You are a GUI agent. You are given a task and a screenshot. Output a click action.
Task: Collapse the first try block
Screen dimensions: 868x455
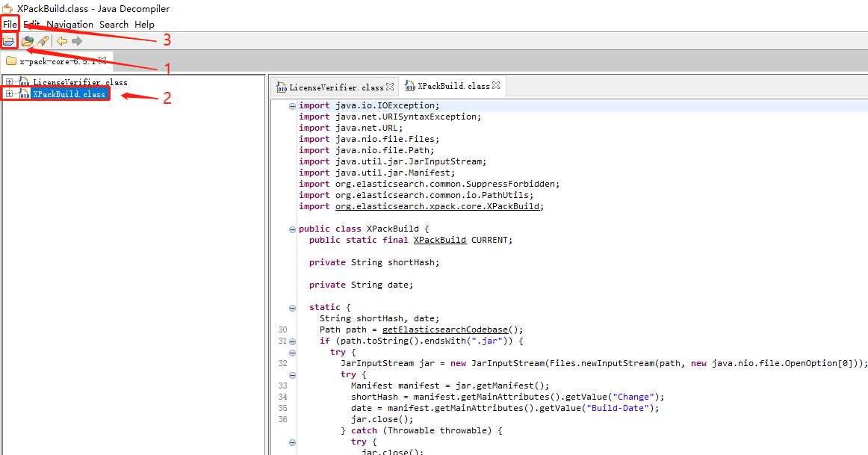coord(292,353)
